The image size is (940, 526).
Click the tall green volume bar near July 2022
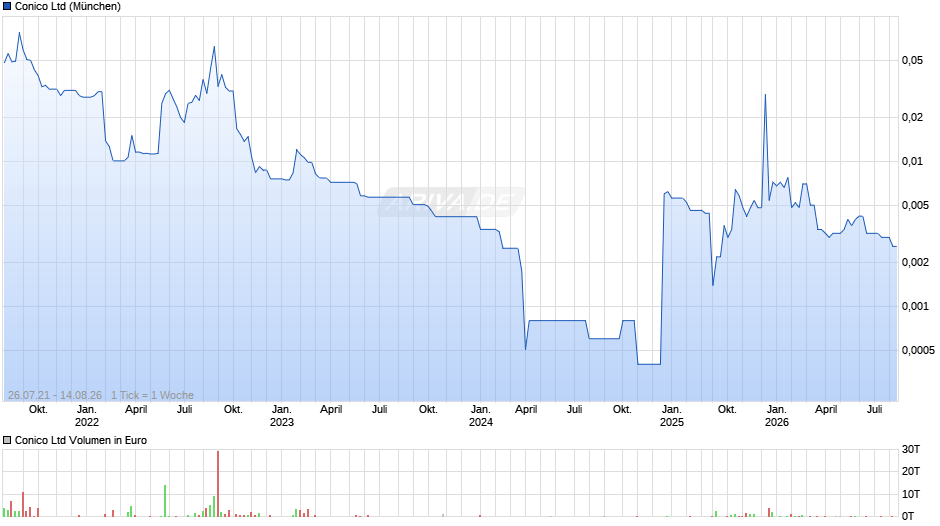tap(165, 501)
